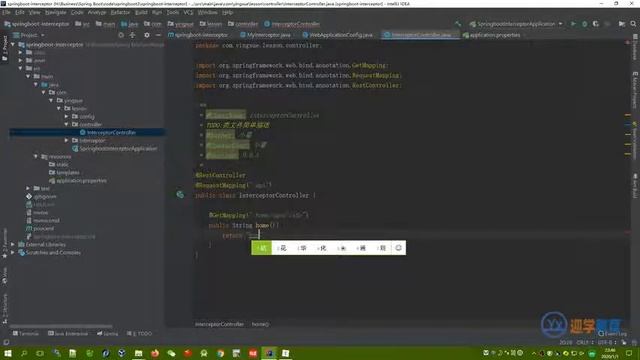Viewport: 640px width, 360px height.
Task: Click Run with Coverage icon
Action: pyautogui.click(x=596, y=24)
